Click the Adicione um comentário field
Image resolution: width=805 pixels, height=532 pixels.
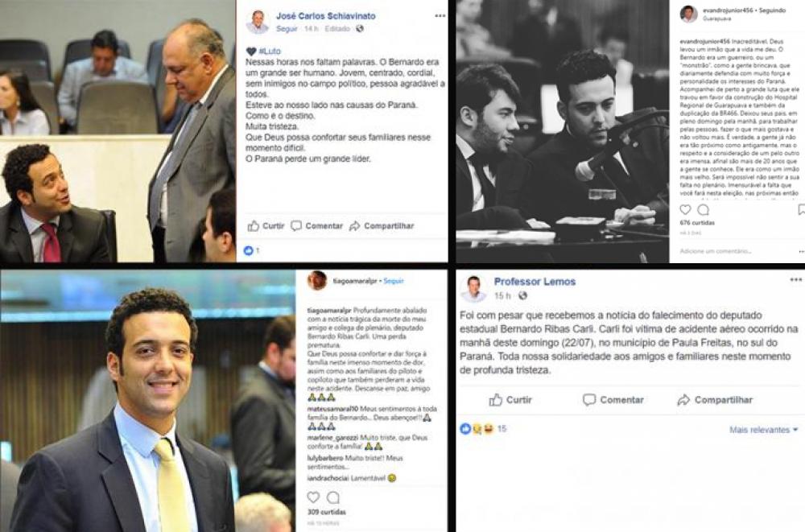pos(715,251)
